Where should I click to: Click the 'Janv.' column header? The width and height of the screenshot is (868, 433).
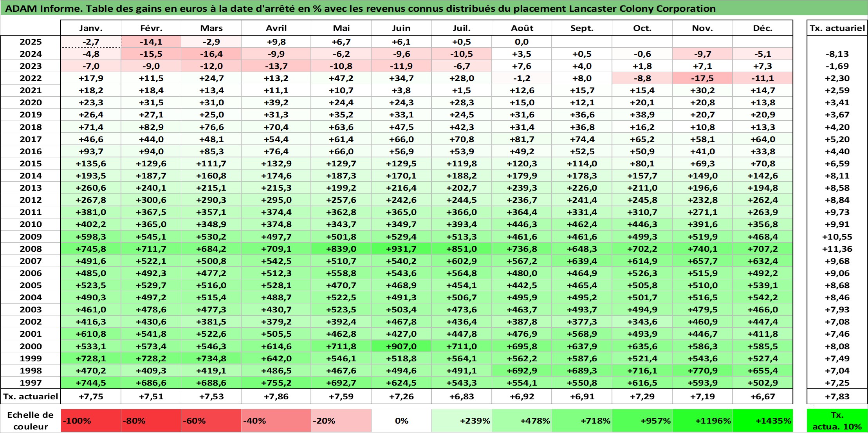(x=91, y=28)
